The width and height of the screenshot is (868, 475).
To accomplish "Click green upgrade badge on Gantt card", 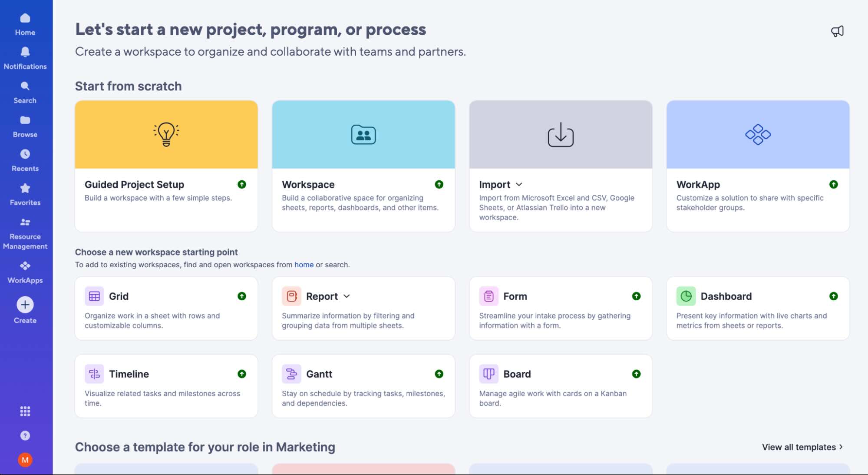I will tap(439, 374).
